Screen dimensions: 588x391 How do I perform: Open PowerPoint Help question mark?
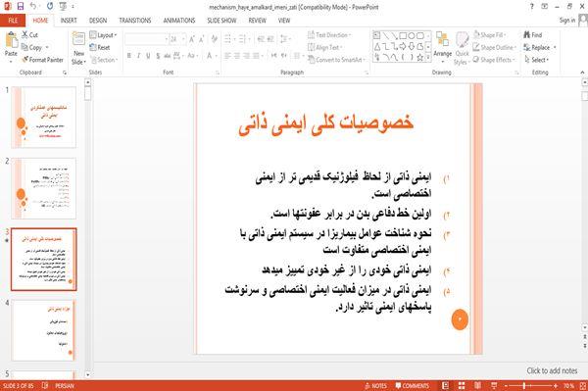coord(532,7)
